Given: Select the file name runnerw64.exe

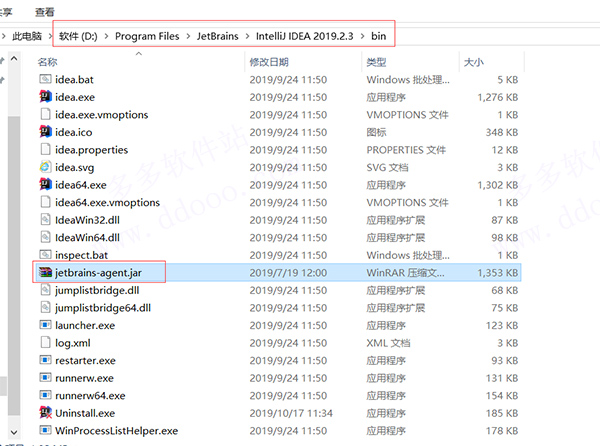Looking at the screenshot, I should pos(90,395).
